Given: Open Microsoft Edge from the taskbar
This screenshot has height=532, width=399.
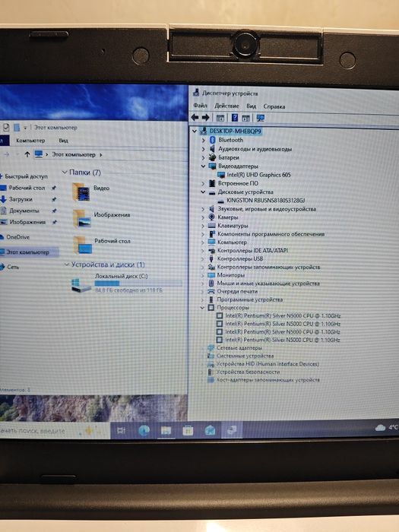Looking at the screenshot, I should click(144, 431).
